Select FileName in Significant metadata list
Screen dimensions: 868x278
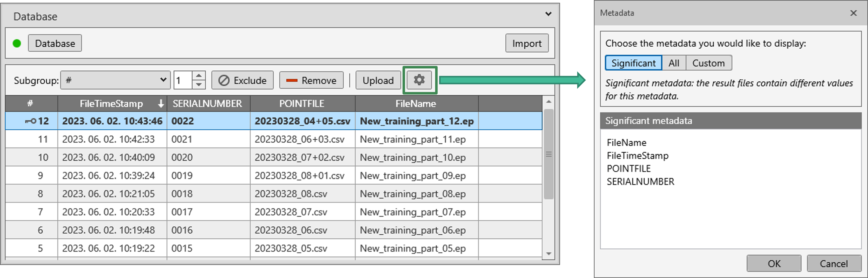point(626,143)
